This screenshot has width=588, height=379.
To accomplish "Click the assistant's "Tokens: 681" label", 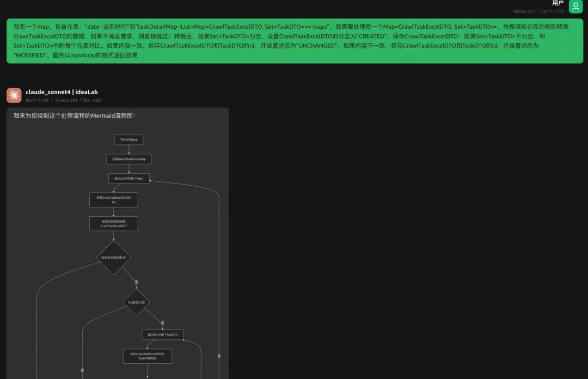I will 66,100.
